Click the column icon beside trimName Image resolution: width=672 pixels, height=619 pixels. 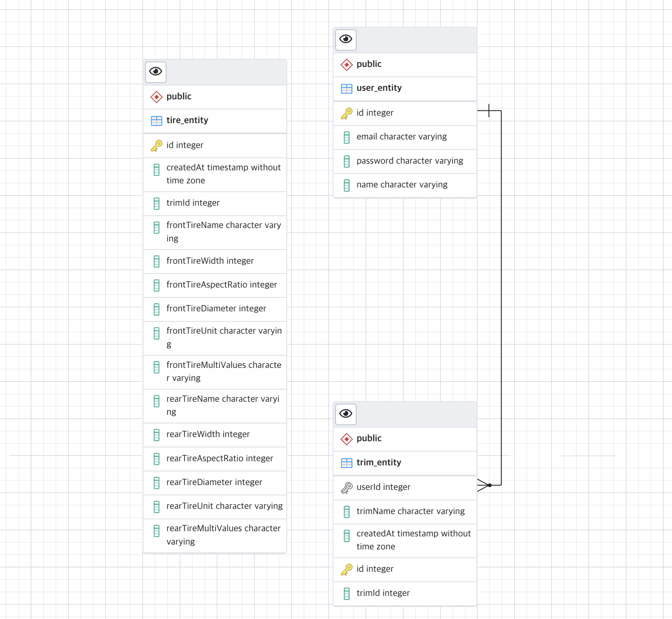tap(347, 511)
